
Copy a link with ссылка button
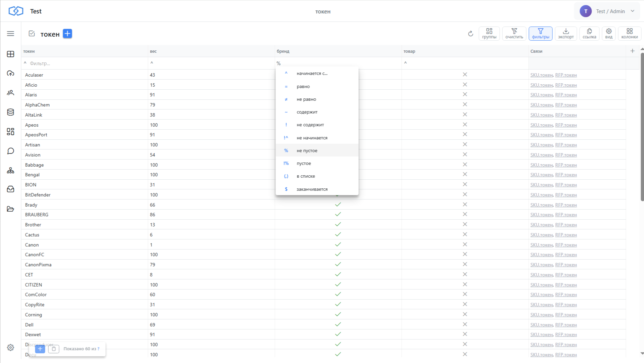[589, 34]
